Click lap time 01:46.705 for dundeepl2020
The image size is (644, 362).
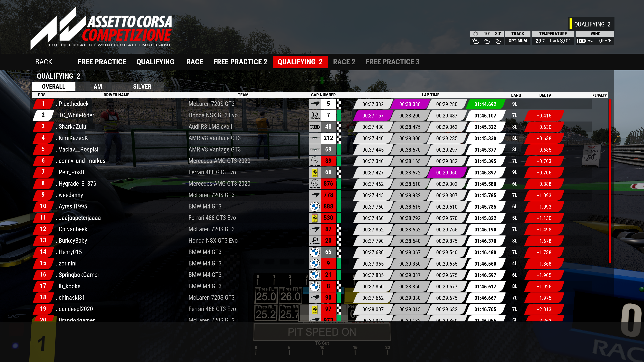pyautogui.click(x=485, y=309)
